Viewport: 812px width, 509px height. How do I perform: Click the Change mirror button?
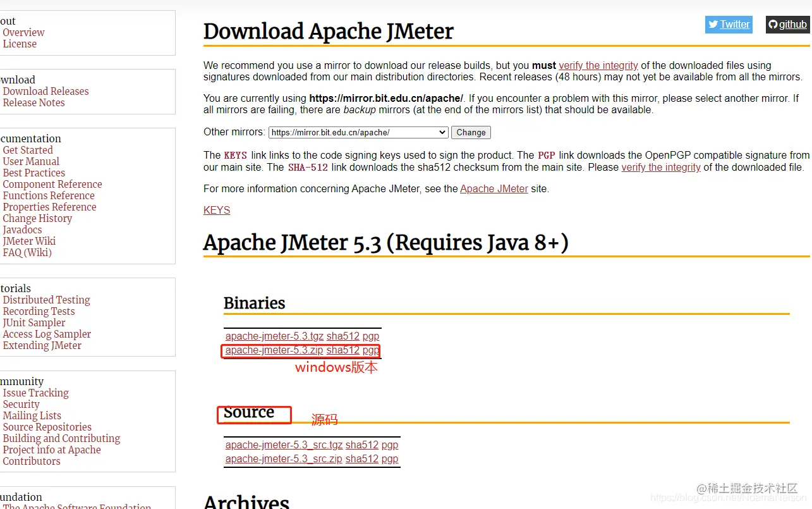471,132
